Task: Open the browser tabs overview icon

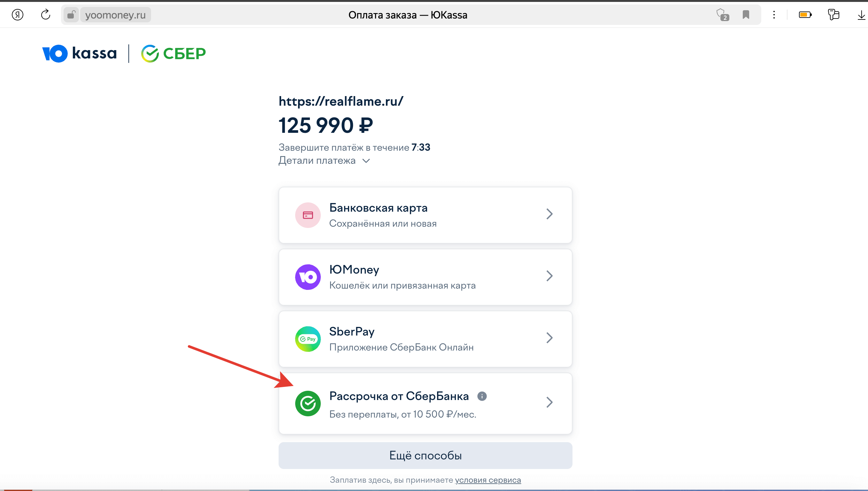Action: 833,15
